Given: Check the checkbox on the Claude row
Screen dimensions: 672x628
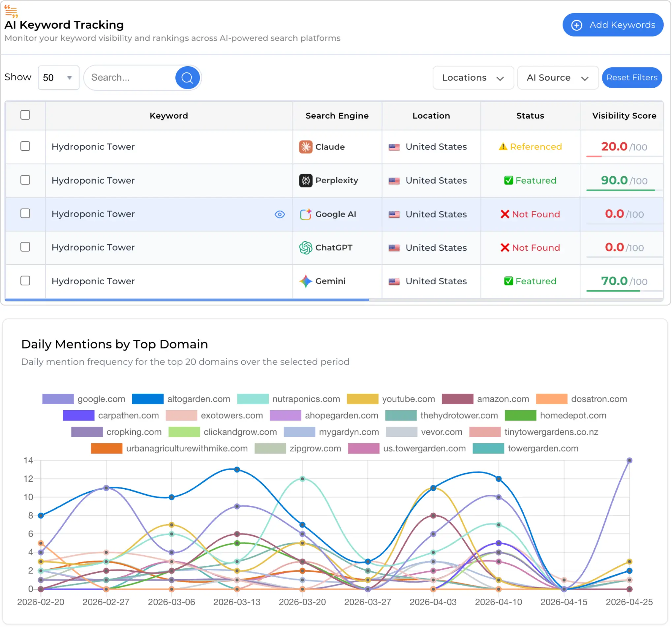Looking at the screenshot, I should tap(25, 146).
